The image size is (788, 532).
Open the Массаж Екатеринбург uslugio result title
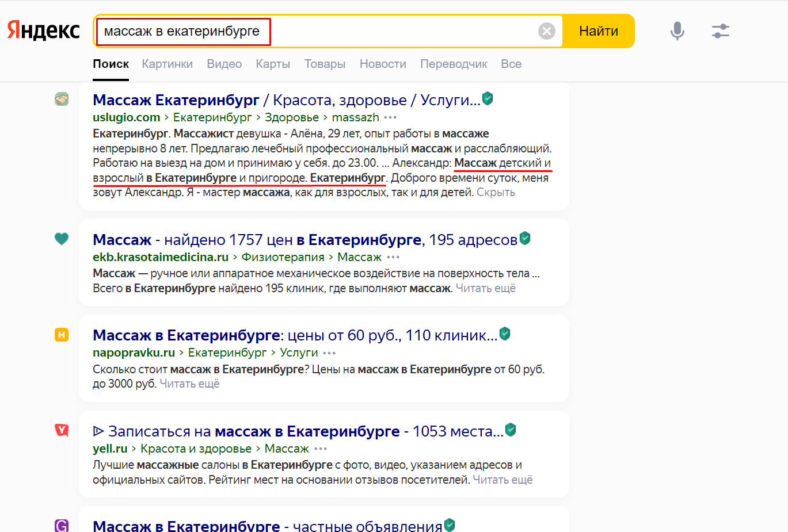(x=287, y=100)
